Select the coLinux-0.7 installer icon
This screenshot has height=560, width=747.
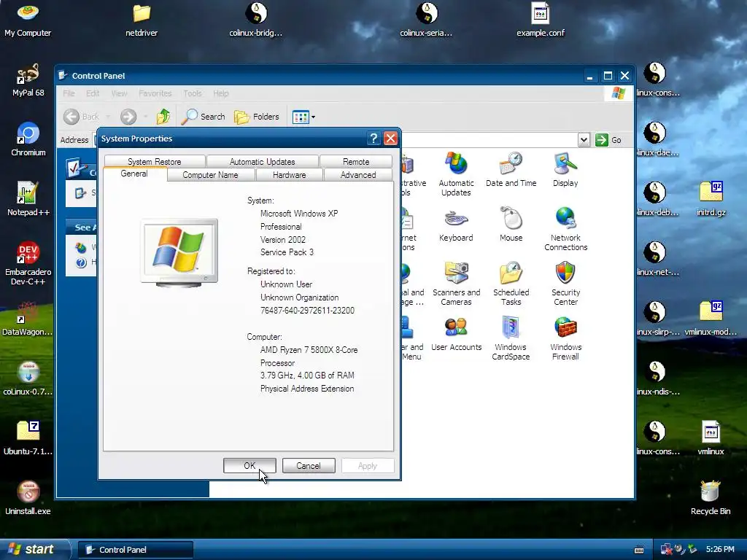(x=28, y=378)
